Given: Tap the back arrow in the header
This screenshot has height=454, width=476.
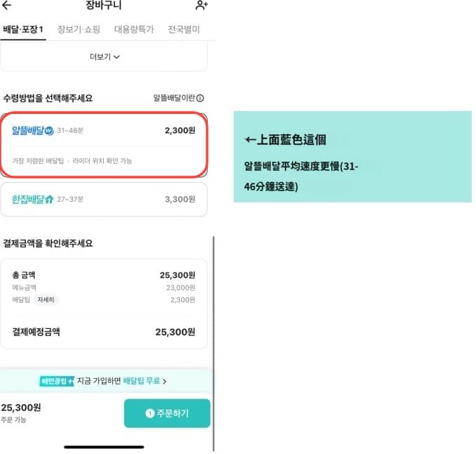Looking at the screenshot, I should click(x=7, y=6).
